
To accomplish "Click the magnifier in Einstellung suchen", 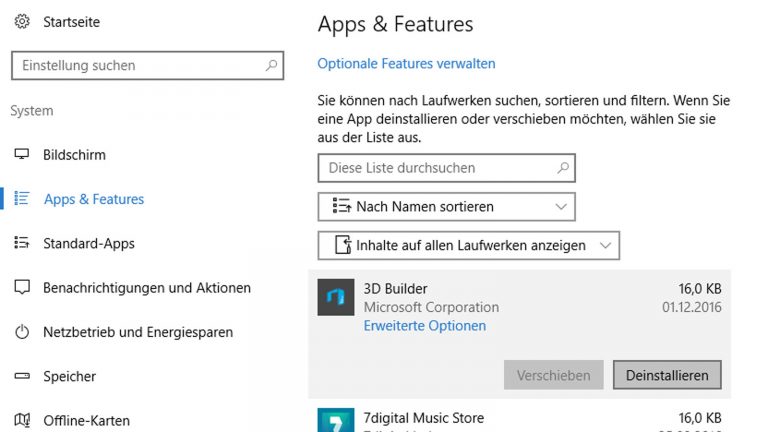I will pyautogui.click(x=271, y=65).
